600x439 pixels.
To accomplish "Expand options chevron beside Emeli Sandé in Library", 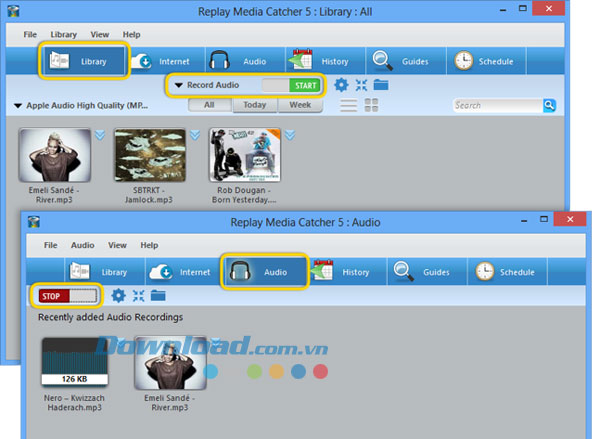I will tap(100, 135).
